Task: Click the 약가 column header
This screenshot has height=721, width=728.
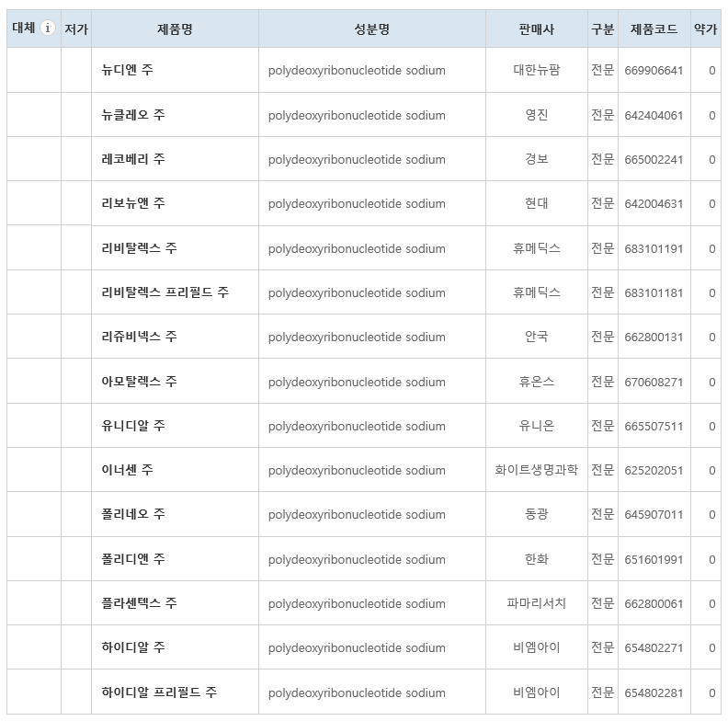Action: coord(706,29)
